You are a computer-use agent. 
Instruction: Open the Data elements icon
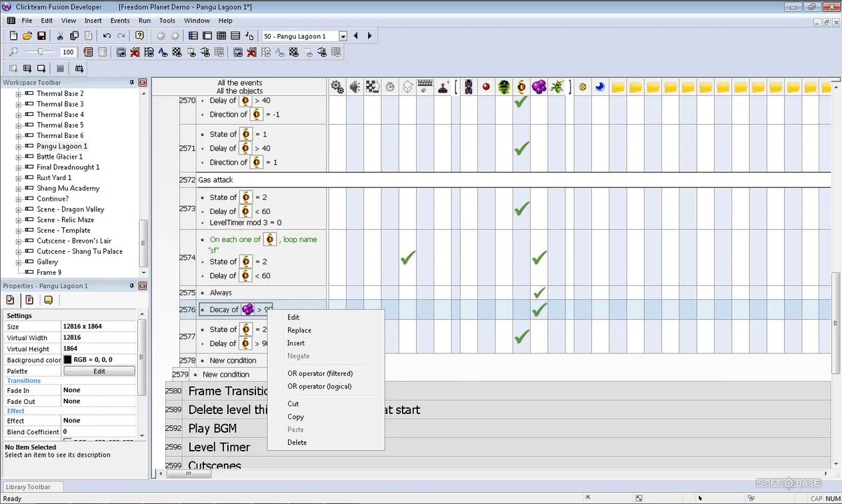pos(249,36)
